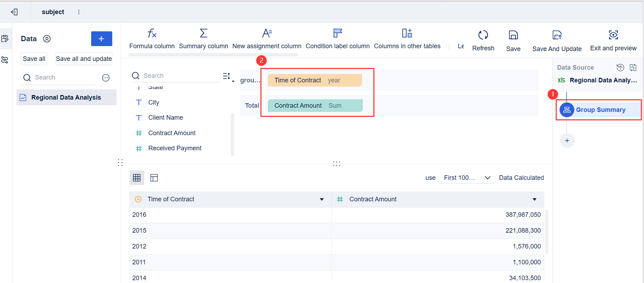
Task: Open Contract Amount column header dropdown
Action: tap(534, 200)
